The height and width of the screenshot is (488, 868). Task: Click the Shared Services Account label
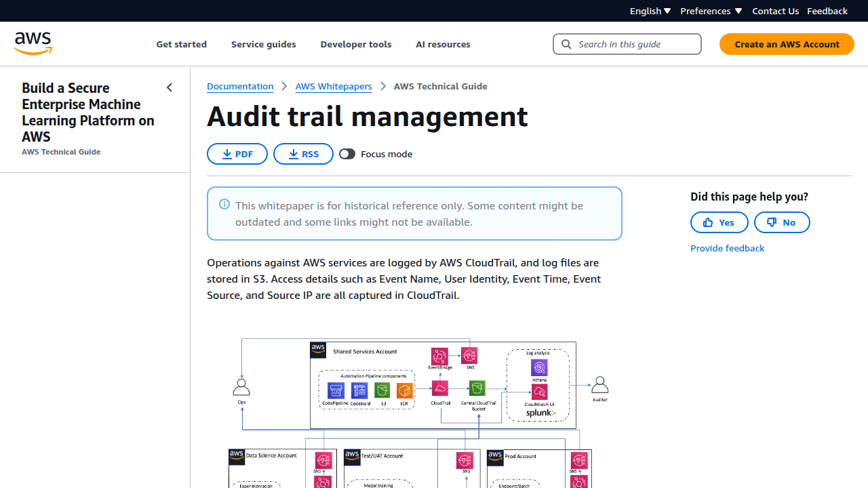point(365,352)
